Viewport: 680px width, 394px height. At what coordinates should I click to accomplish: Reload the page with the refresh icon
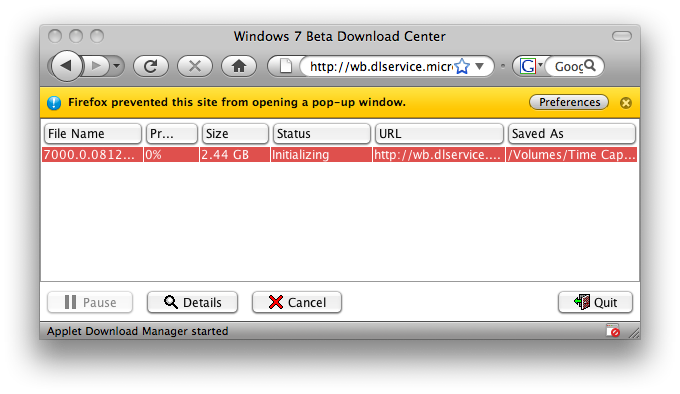(150, 66)
